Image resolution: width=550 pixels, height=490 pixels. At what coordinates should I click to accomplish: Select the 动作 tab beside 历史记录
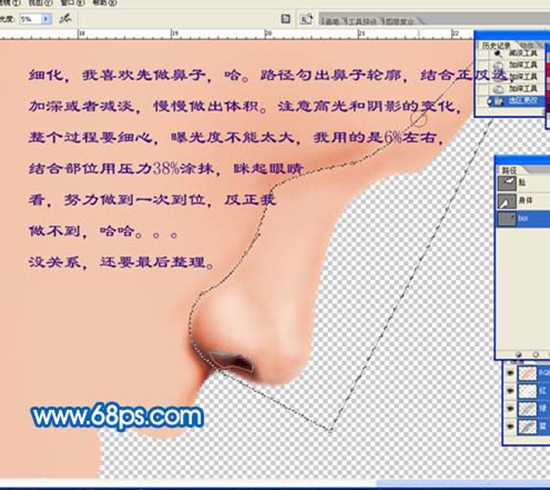pyautogui.click(x=527, y=46)
